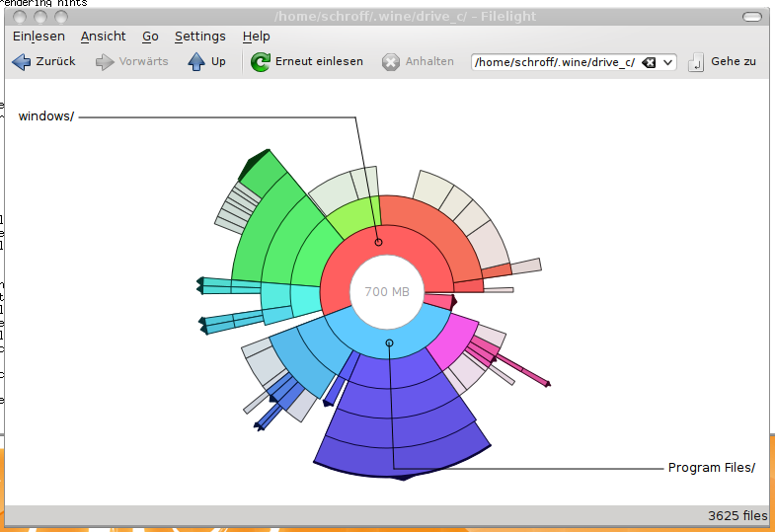Rescan using the green Erneut einlesen icon
The image size is (775, 532).
coord(261,62)
